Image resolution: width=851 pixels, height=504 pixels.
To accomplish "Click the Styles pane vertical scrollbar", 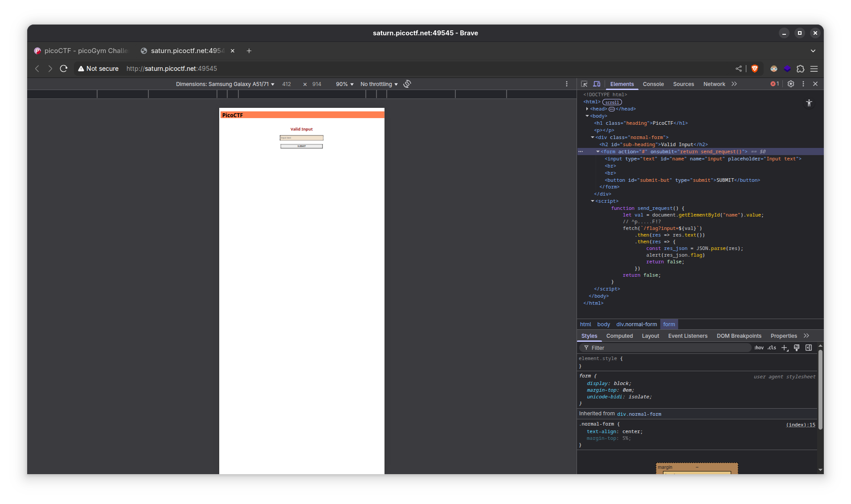I will point(820,390).
